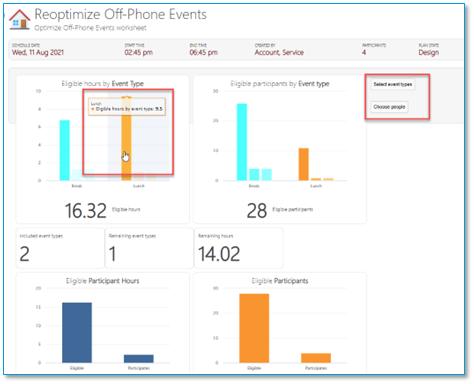Click the Eligible participants by Event type chart title

tap(280, 84)
